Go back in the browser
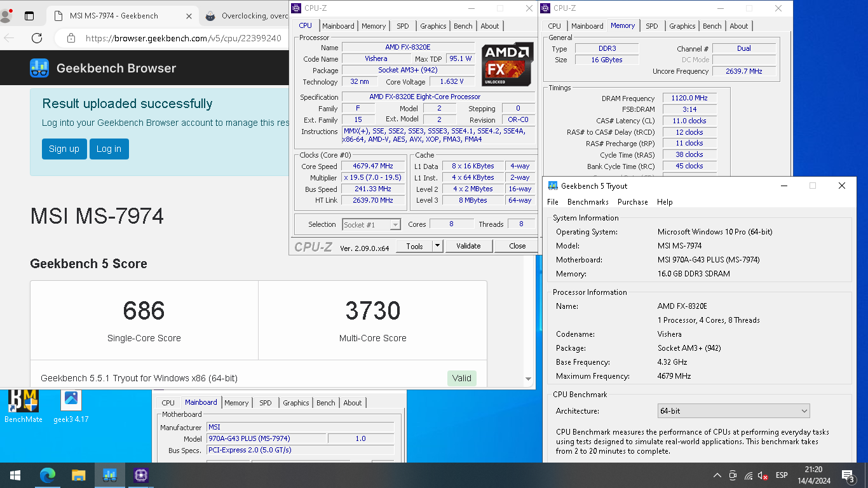 tap(8, 38)
